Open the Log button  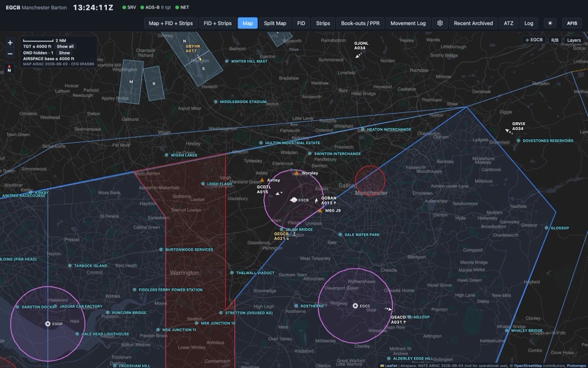click(529, 23)
